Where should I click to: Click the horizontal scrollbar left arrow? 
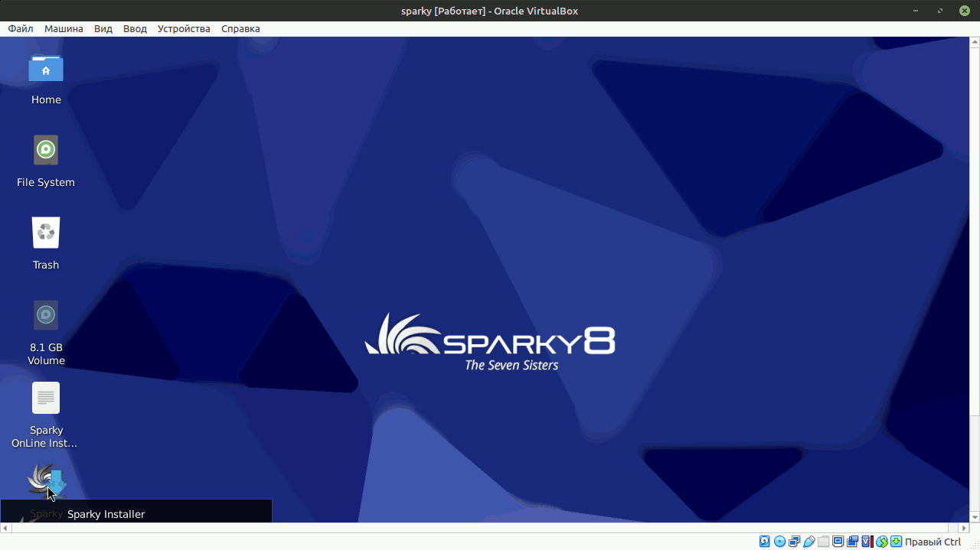point(5,528)
